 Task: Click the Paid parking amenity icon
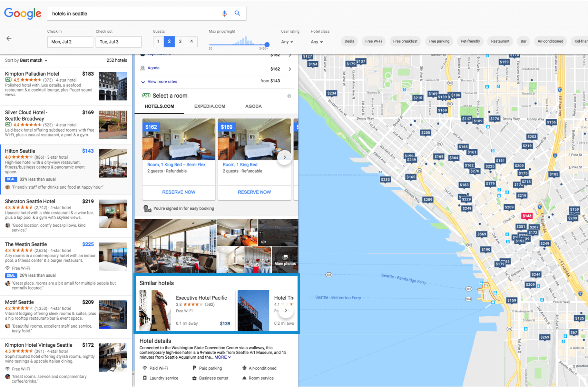[x=194, y=368]
